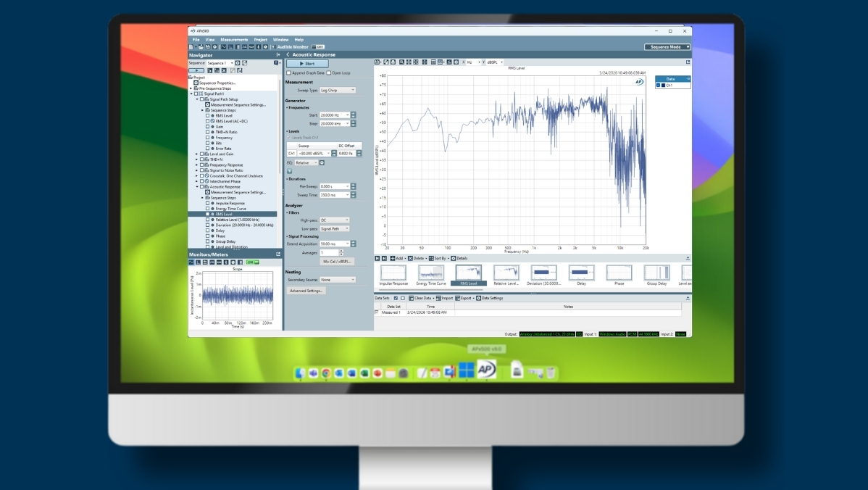The width and height of the screenshot is (868, 490).
Task: Open the View menu
Action: 210,40
